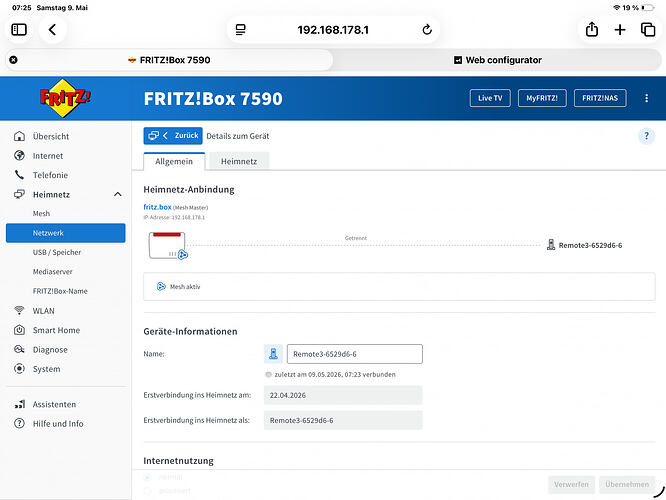Open the share sheet icon
The image size is (666, 500).
pyautogui.click(x=592, y=30)
